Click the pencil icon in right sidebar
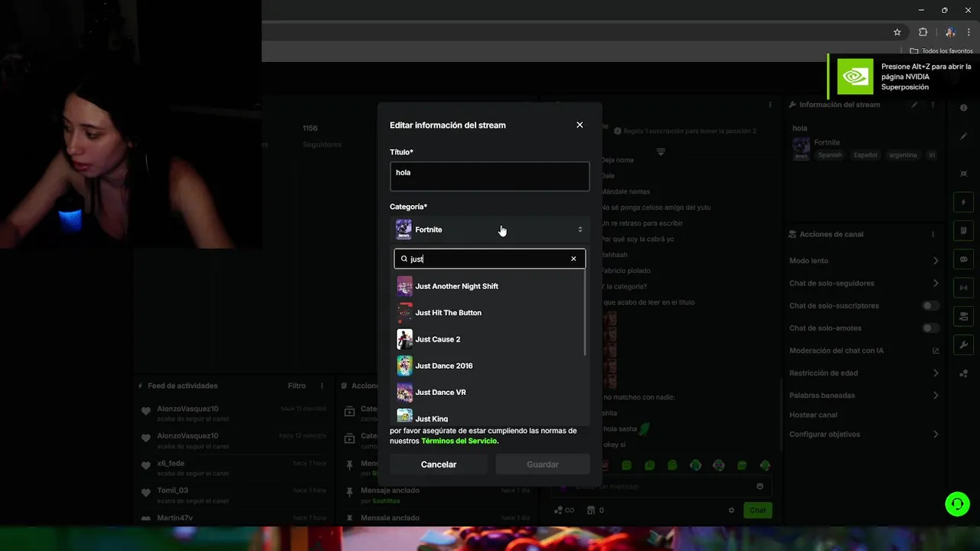 964,136
